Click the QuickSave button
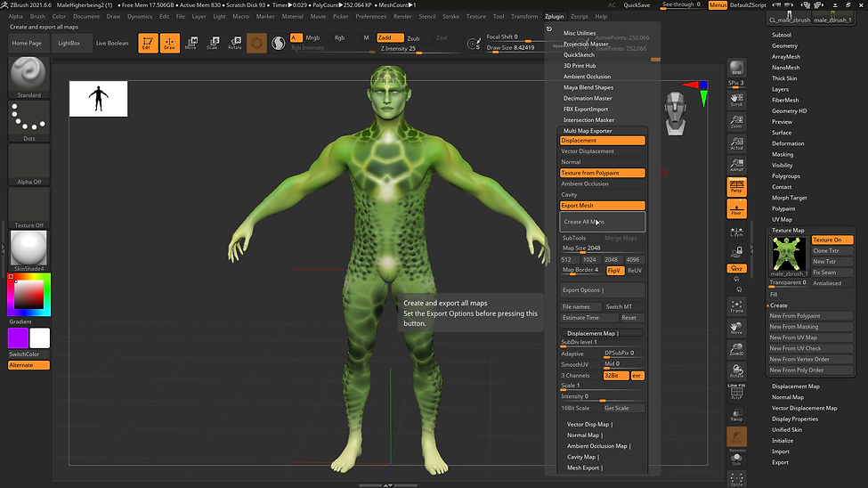 pyautogui.click(x=637, y=5)
